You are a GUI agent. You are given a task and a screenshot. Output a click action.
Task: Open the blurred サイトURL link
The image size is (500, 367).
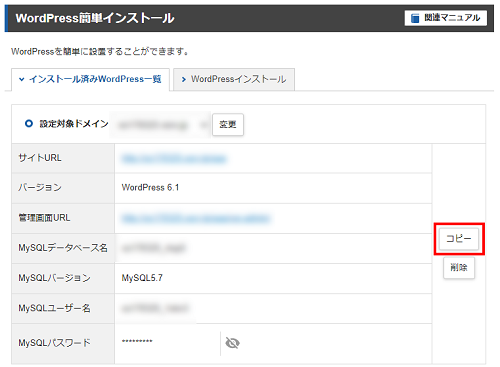[x=174, y=159]
